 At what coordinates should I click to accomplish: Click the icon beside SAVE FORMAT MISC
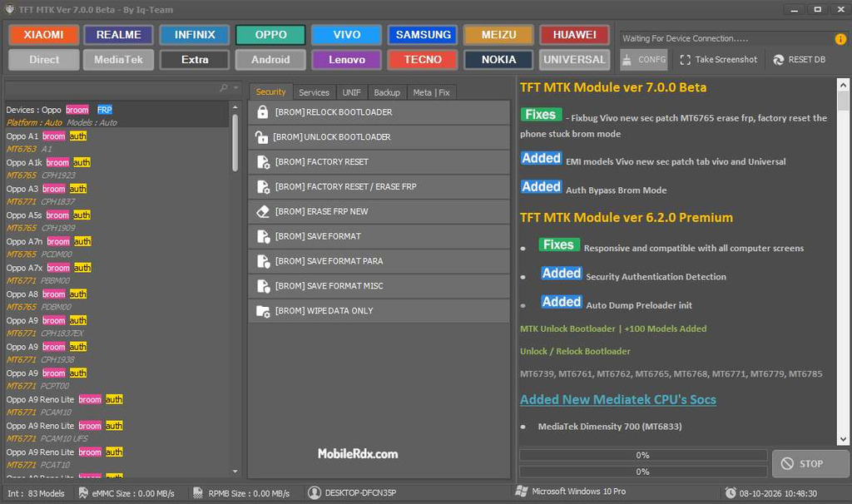coord(263,286)
